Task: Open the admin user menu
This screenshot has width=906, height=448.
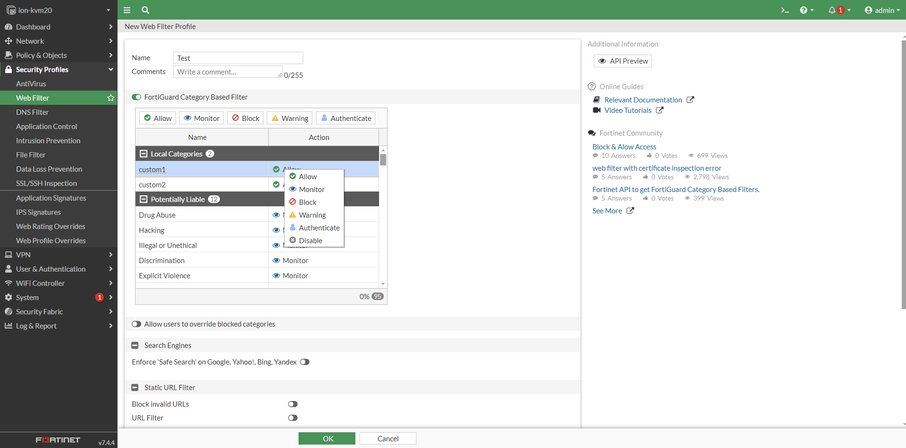Action: (x=882, y=10)
